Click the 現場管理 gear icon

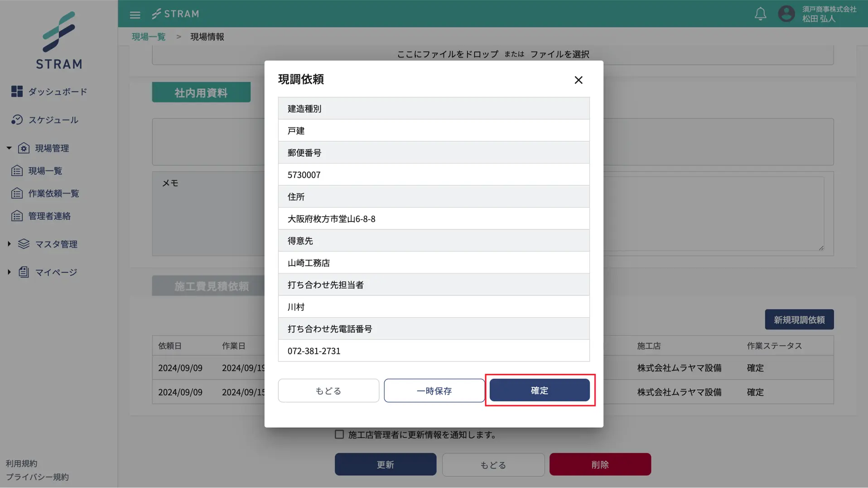tap(24, 148)
